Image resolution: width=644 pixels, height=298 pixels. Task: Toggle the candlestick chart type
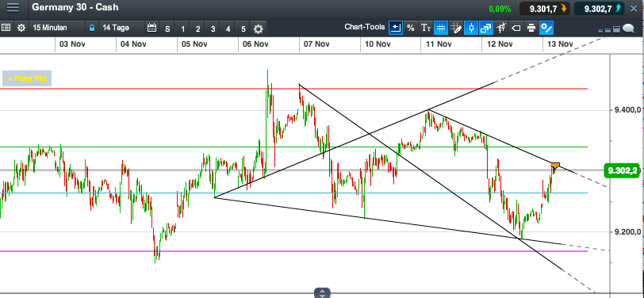(x=471, y=28)
